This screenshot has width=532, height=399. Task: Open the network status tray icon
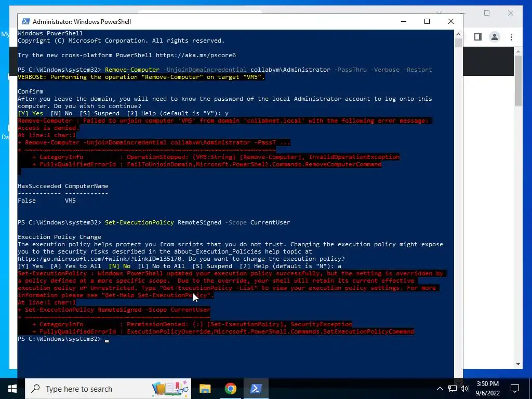click(453, 389)
